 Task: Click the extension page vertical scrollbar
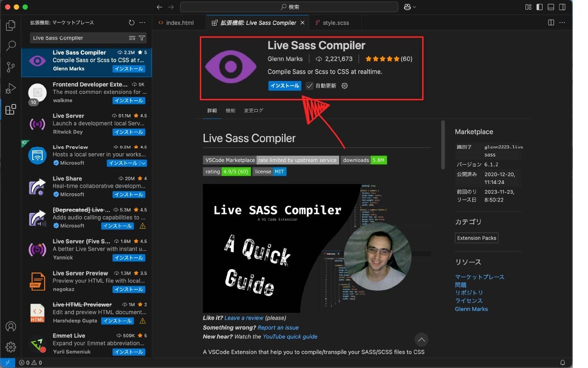[x=443, y=145]
